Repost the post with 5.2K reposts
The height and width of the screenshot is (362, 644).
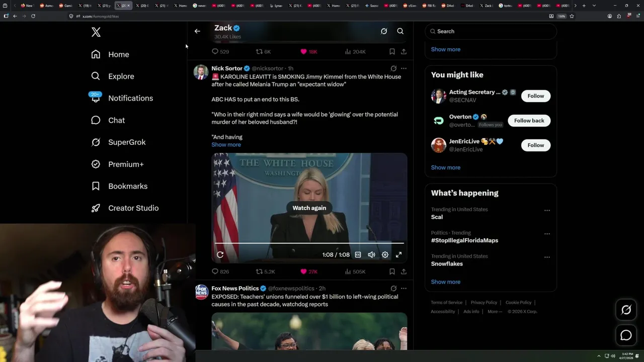pos(266,271)
